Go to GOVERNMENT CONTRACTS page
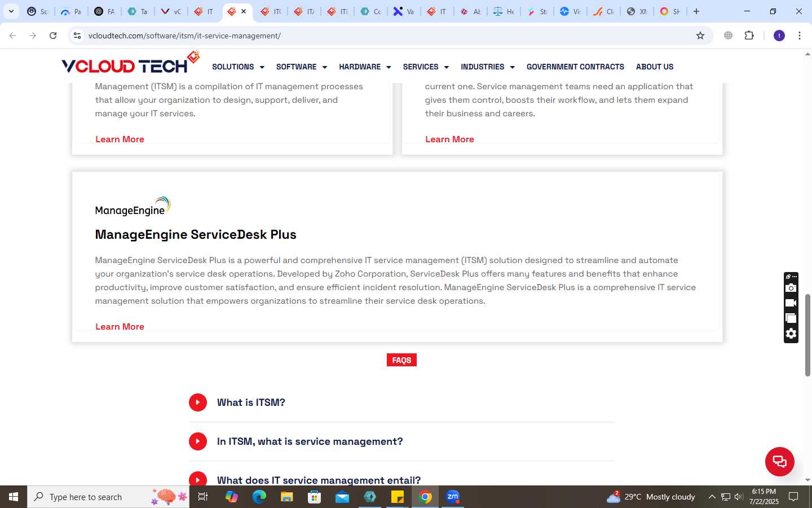Screen dimensions: 812x508 pyautogui.click(x=575, y=67)
